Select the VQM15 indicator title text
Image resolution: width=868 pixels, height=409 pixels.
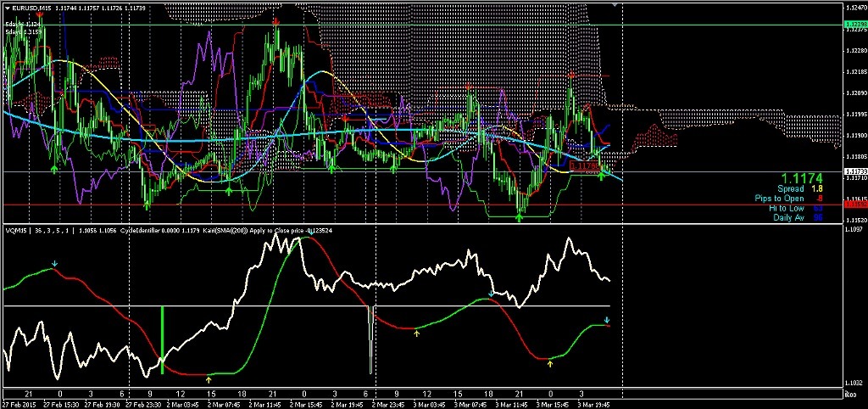point(14,230)
